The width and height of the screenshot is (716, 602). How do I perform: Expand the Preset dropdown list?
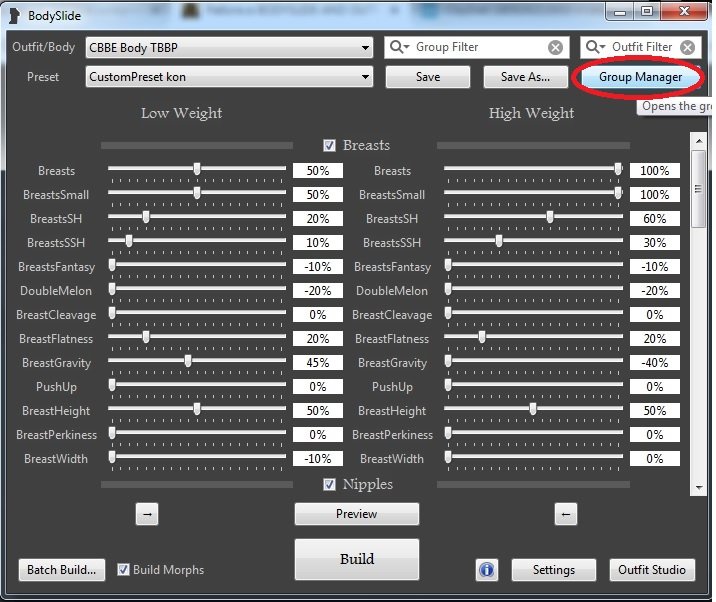point(366,77)
